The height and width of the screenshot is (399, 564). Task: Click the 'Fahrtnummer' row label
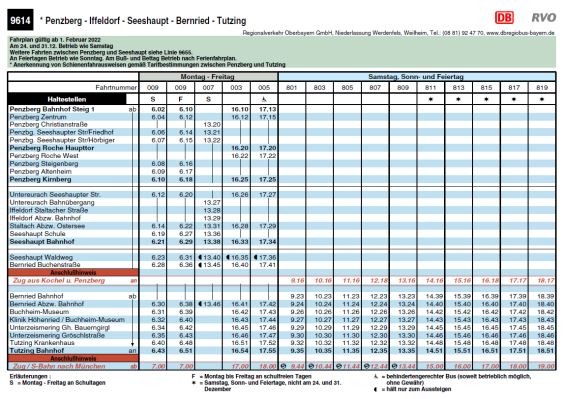pyautogui.click(x=116, y=87)
